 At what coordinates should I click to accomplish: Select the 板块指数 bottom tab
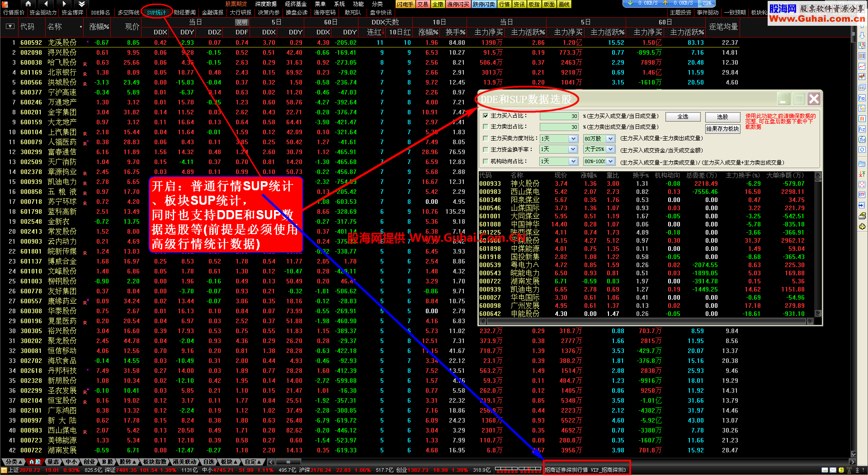pos(155,462)
